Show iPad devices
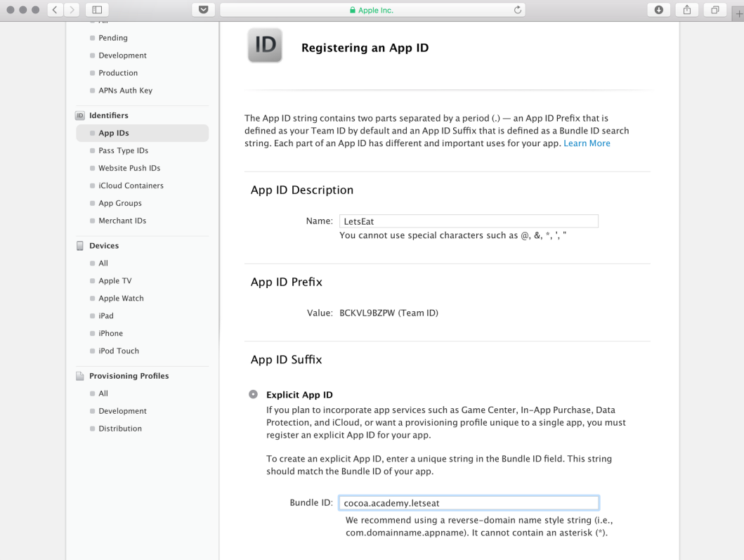 click(106, 316)
